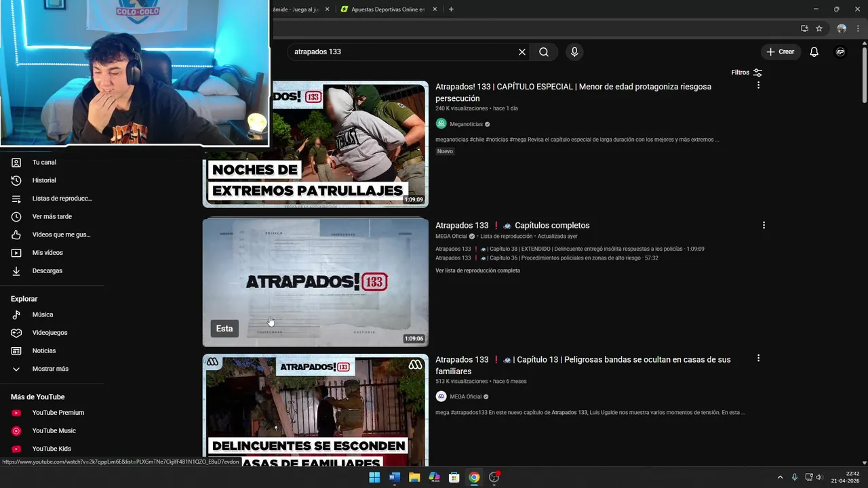868x488 pixels.
Task: Open Microsoft 365 Copilot from taskbar
Action: pyautogui.click(x=435, y=477)
